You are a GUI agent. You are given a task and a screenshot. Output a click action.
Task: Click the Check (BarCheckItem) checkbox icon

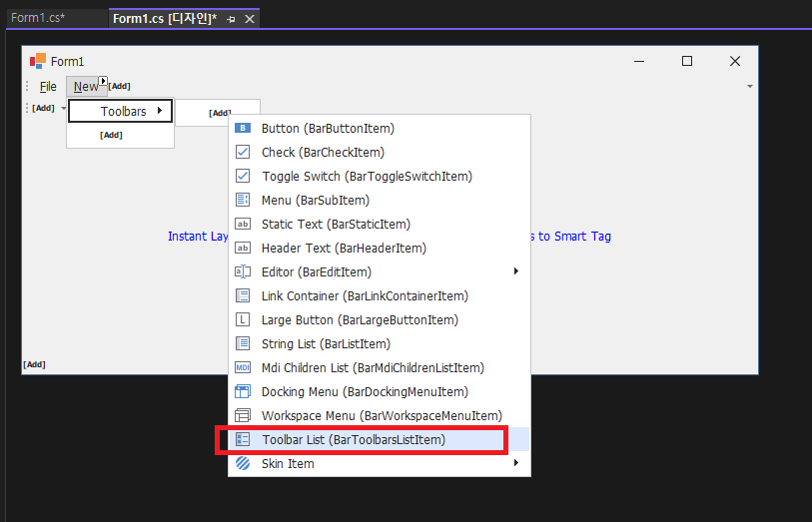[x=243, y=152]
